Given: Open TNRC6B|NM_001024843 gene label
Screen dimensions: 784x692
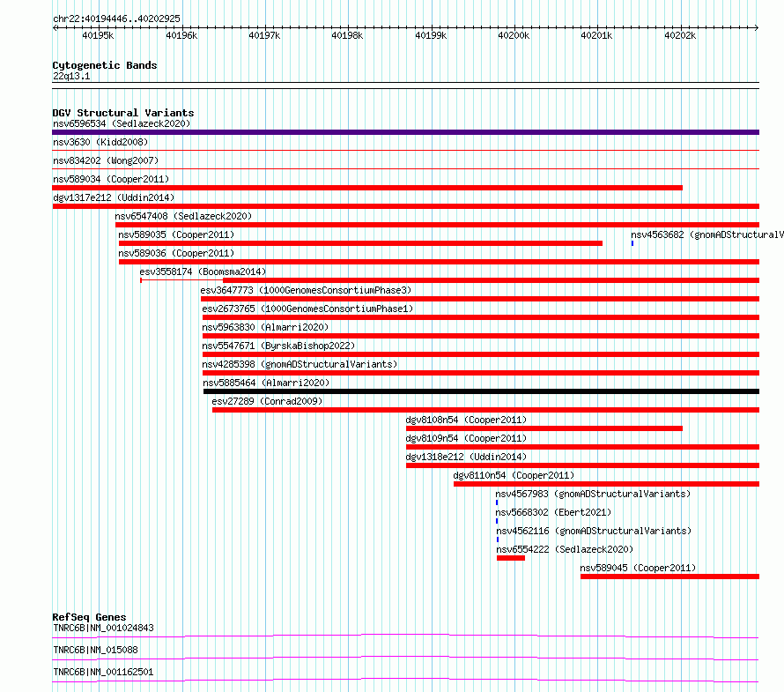Looking at the screenshot, I should (103, 628).
